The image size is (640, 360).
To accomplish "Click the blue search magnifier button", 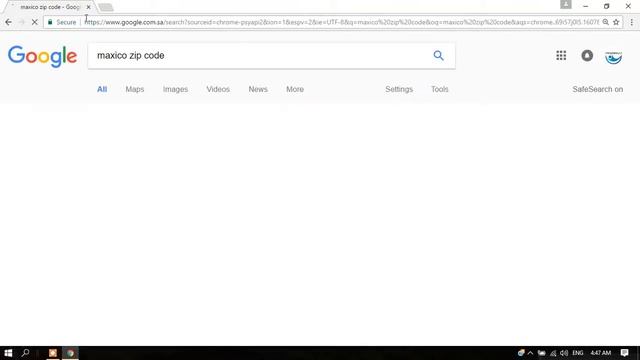I will pos(438,56).
